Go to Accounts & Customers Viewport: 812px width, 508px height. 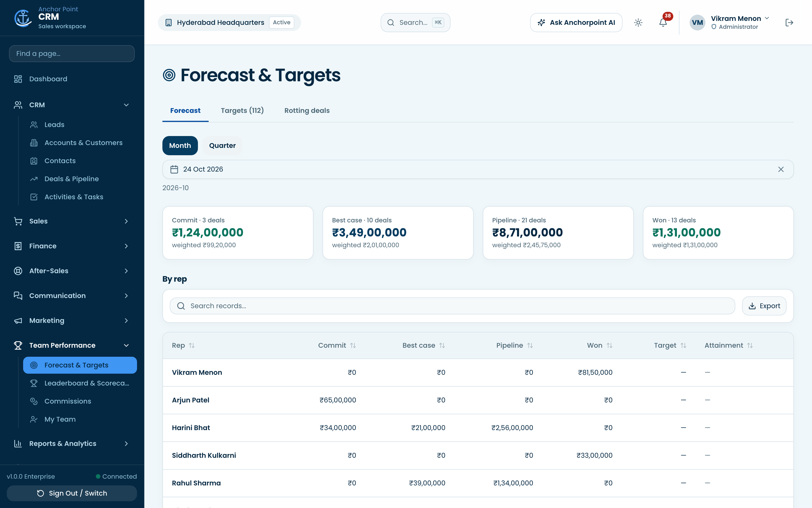[x=80, y=143]
